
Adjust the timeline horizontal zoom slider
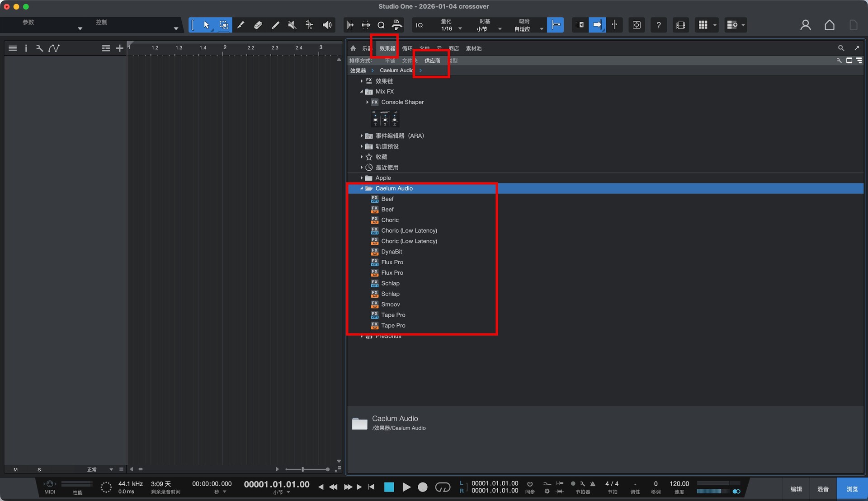click(303, 469)
